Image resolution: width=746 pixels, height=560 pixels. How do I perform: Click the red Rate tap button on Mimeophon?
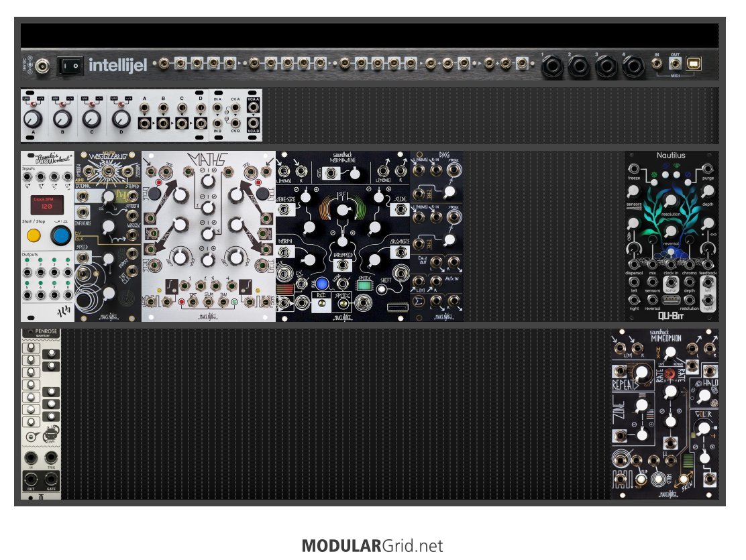coord(670,374)
